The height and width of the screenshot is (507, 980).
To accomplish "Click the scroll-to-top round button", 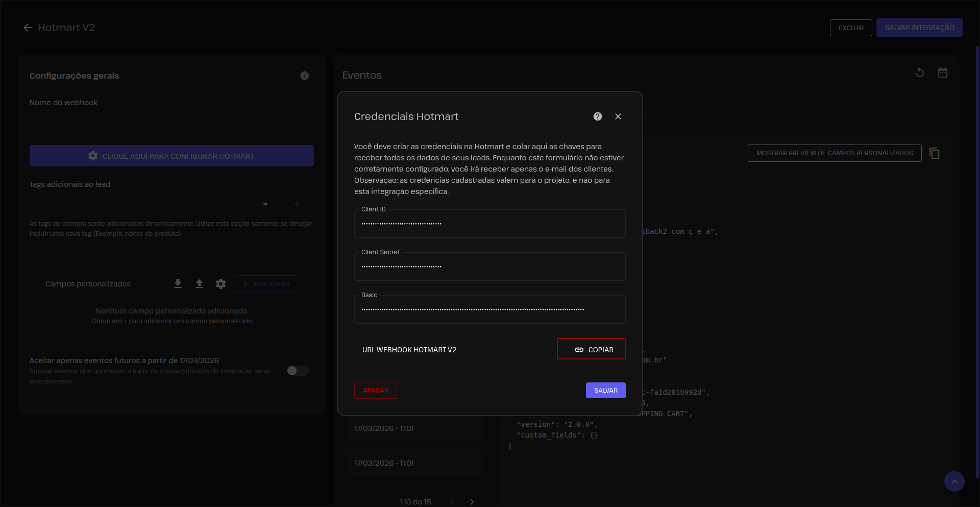I will coord(953,481).
